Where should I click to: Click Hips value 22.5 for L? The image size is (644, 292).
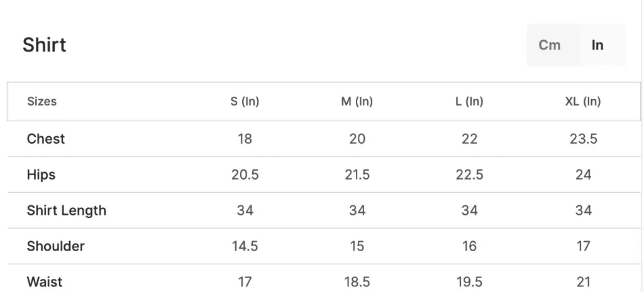(x=469, y=175)
